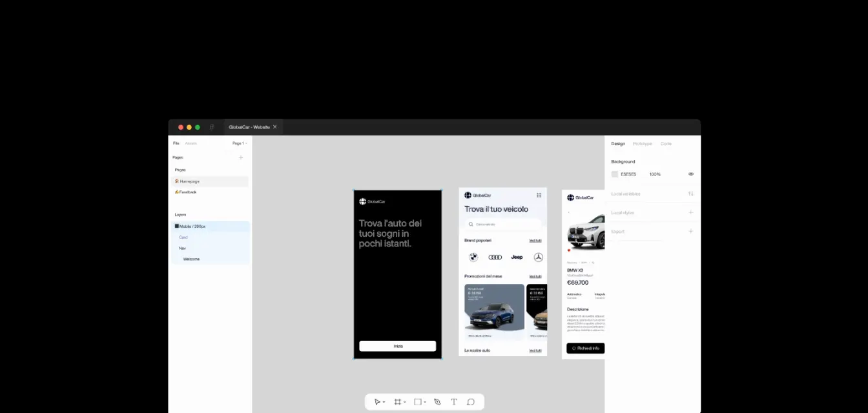This screenshot has height=413, width=868.
Task: Click the blue car promotion card
Action: click(x=494, y=312)
